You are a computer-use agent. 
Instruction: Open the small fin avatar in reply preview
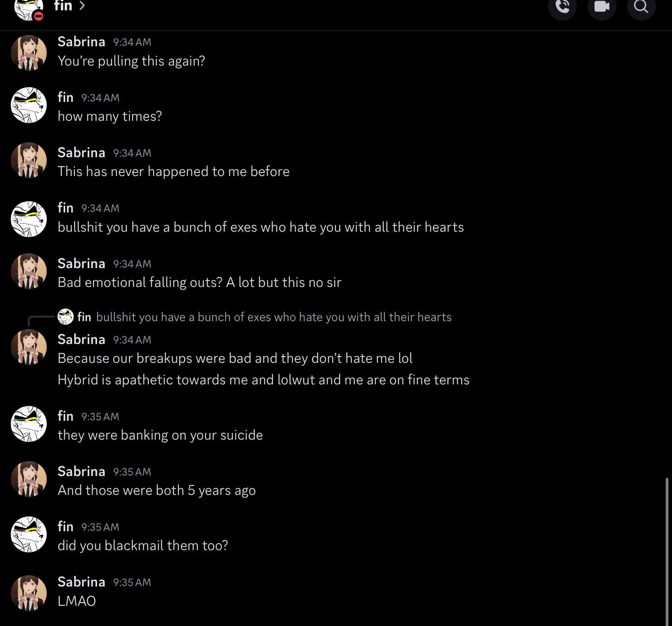(x=66, y=317)
